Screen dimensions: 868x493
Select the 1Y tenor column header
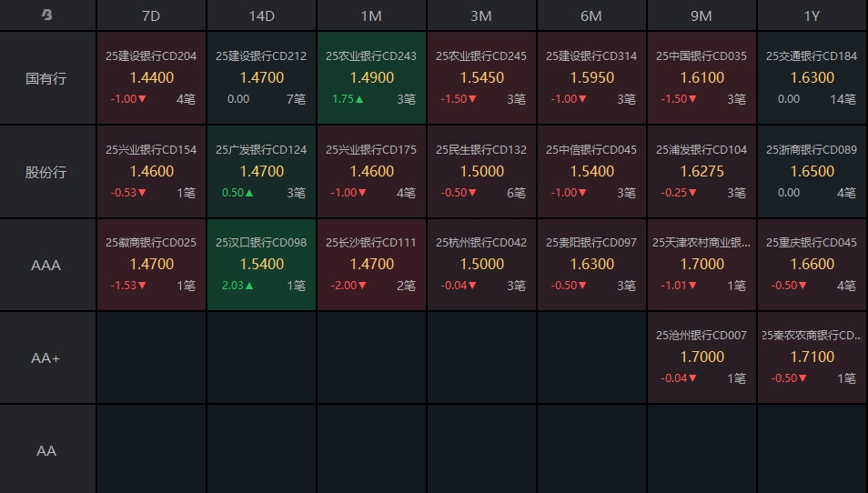coord(812,15)
